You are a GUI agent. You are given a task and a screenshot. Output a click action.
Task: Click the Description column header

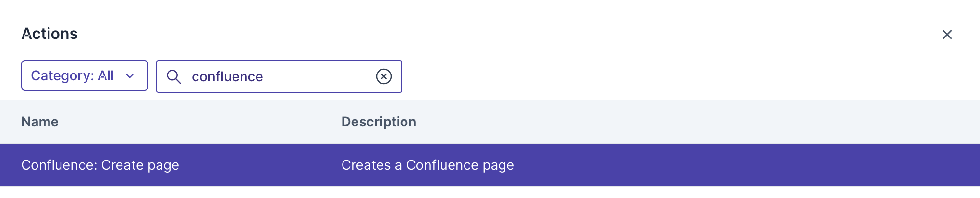379,122
